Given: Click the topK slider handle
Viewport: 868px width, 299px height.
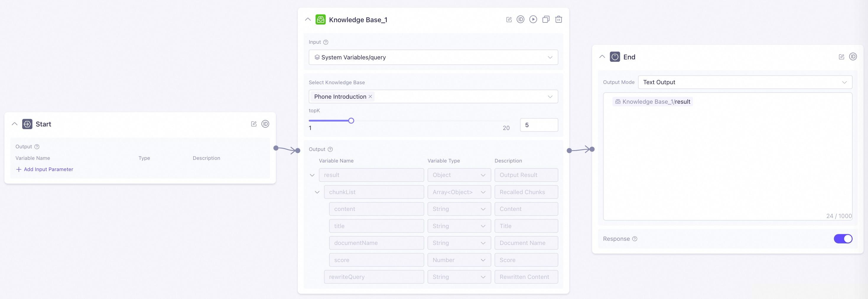Looking at the screenshot, I should point(351,121).
